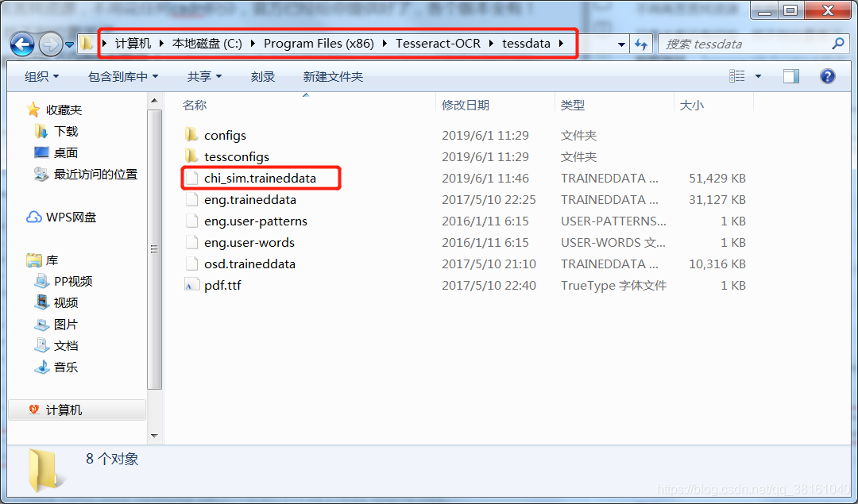Expand the arrow after the tessdata breadcrumb
The height and width of the screenshot is (504, 858).
(x=562, y=43)
